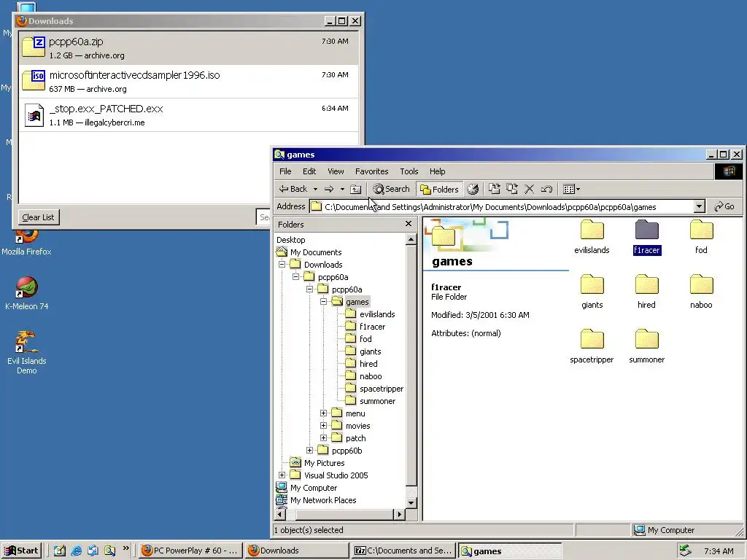Open the File menu
This screenshot has height=560, width=747.
point(285,171)
